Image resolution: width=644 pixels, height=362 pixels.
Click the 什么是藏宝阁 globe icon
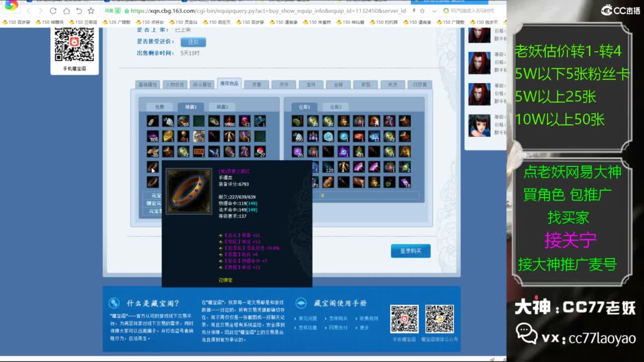click(114, 303)
